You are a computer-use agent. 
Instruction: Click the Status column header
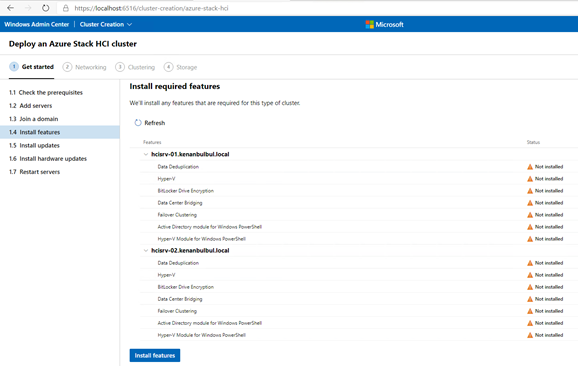[x=533, y=142]
